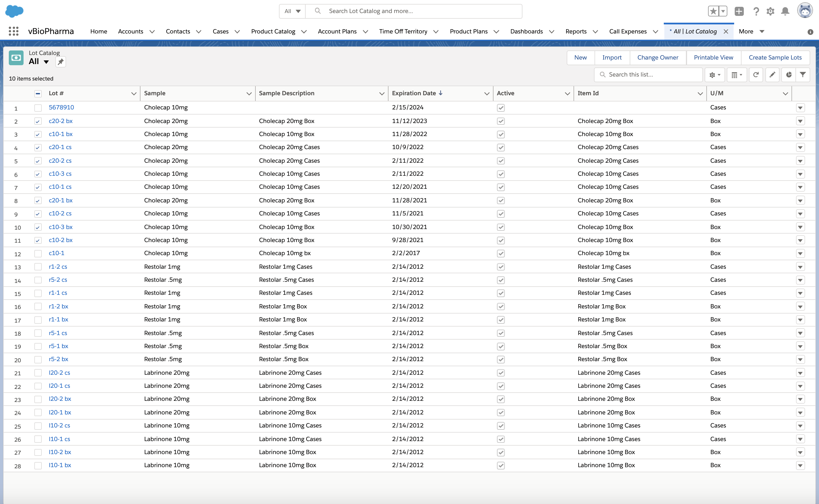Open the c10-1 lot link
This screenshot has height=504, width=819.
pos(56,253)
